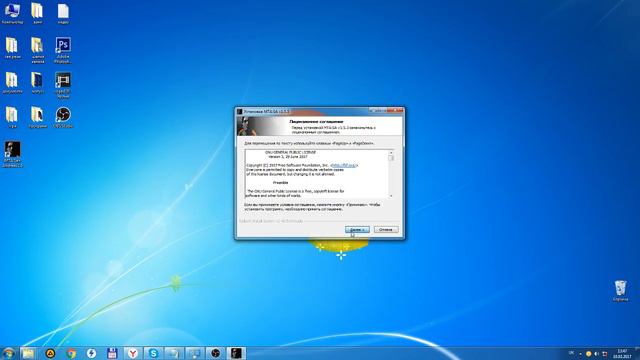Viewport: 640px width, 360px height.
Task: Select the Recycle Bin desktop icon
Action: [x=620, y=291]
